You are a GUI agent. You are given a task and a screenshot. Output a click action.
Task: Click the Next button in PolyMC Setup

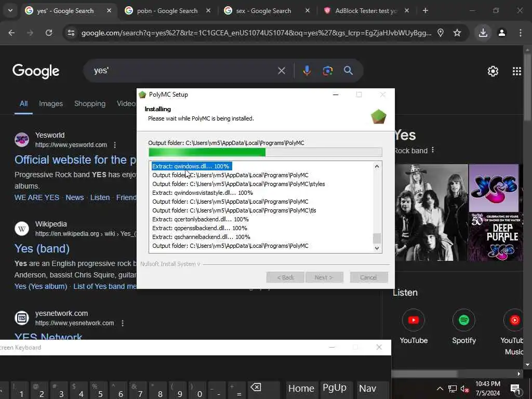(x=324, y=277)
